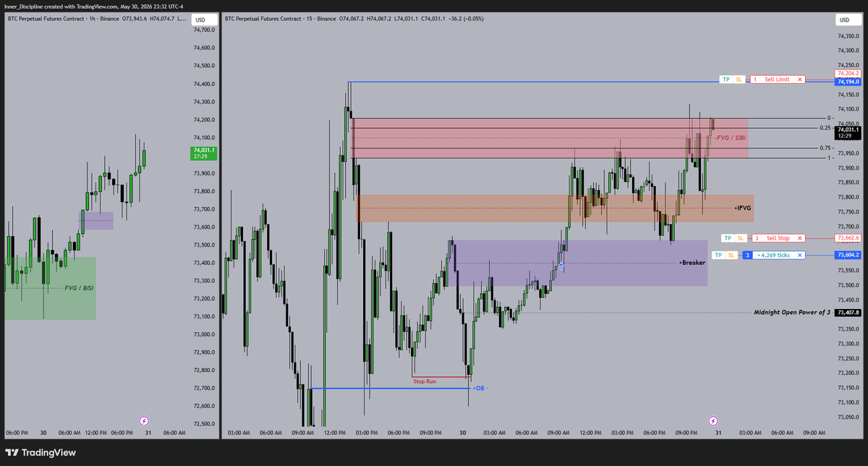Close the +4,269 ticks position with its X

pyautogui.click(x=800, y=255)
